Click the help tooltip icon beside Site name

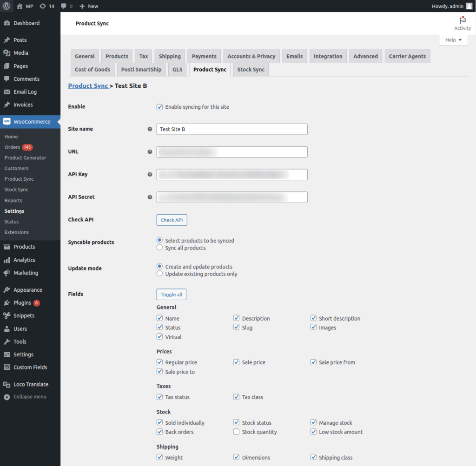(150, 129)
